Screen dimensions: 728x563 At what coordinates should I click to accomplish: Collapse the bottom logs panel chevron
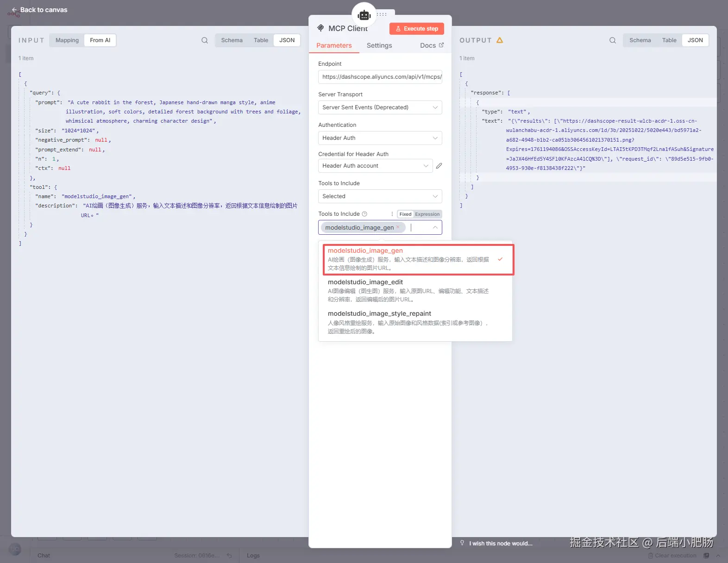click(718, 555)
